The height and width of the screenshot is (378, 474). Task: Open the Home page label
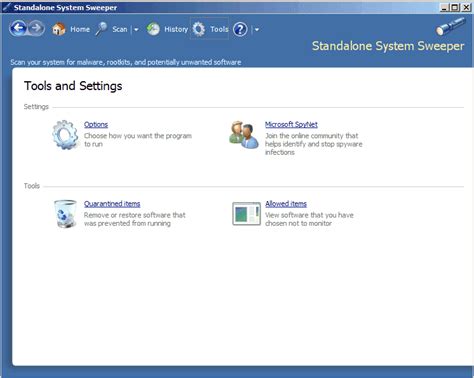(x=80, y=29)
